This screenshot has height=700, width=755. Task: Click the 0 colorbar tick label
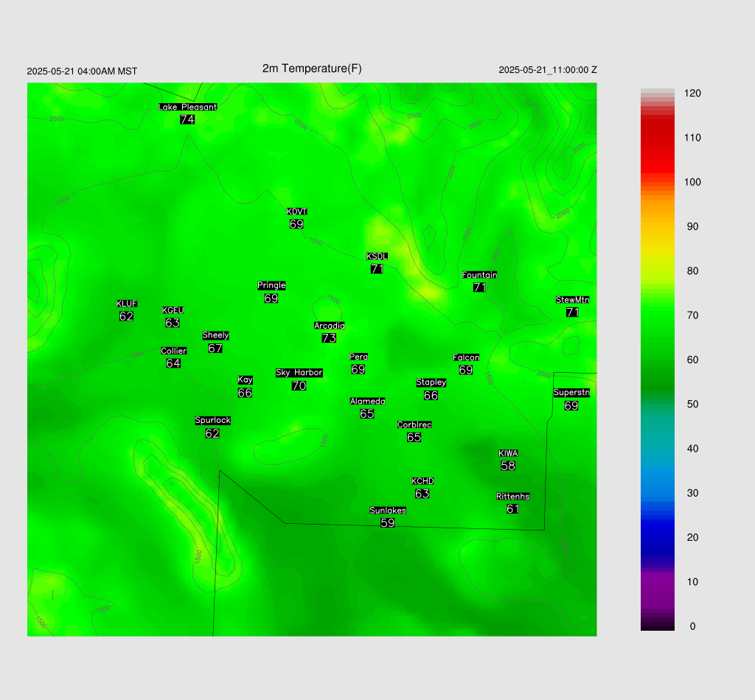(x=692, y=626)
